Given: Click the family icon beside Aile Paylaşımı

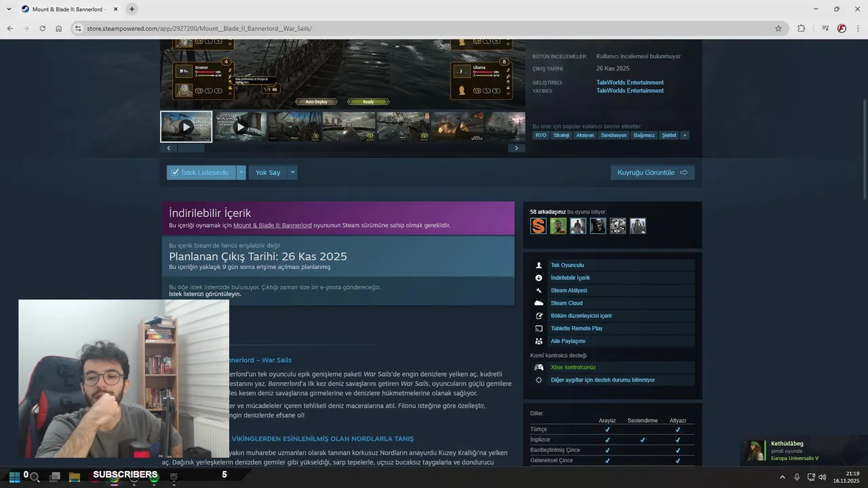Looking at the screenshot, I should click(539, 341).
